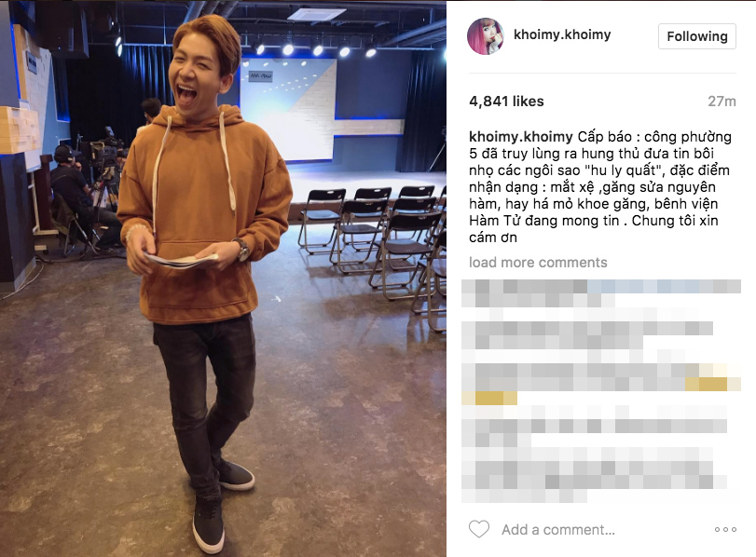The height and width of the screenshot is (557, 756).
Task: Click khoimy.khoimy username in the caption
Action: (521, 137)
